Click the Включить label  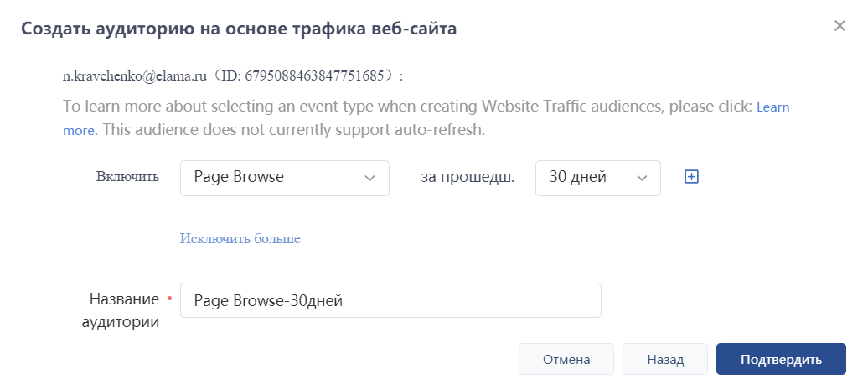click(x=127, y=178)
